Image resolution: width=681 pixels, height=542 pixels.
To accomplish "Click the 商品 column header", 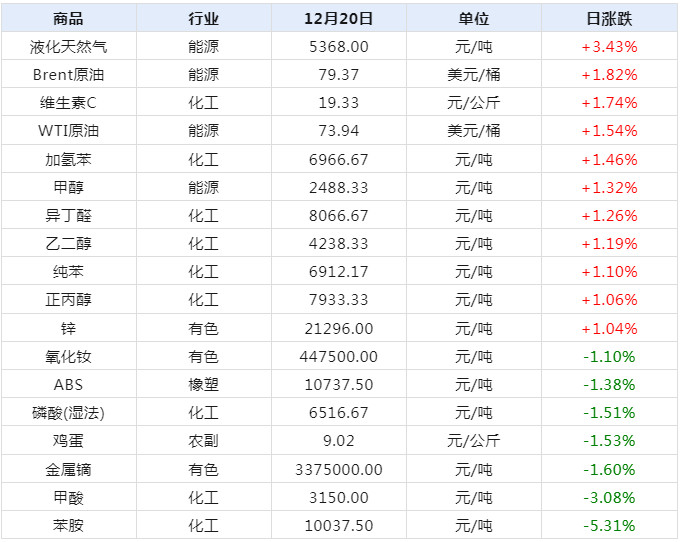I will 69,18.
